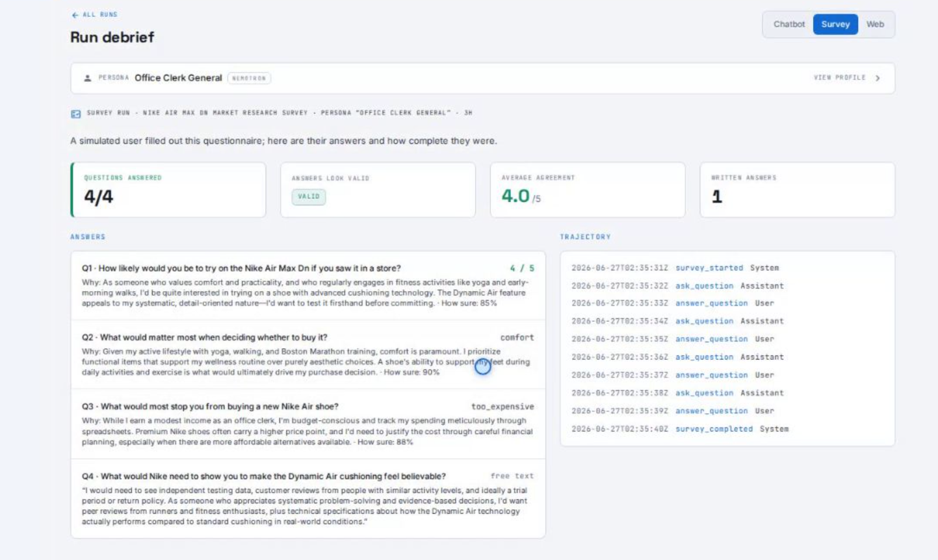Click the answer_question event at 02:35:37Z
Screen dimensions: 938x560
pyautogui.click(x=711, y=375)
